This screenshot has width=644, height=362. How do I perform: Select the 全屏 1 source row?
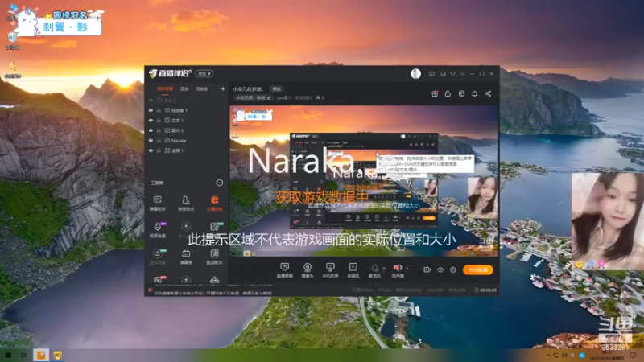point(187,150)
